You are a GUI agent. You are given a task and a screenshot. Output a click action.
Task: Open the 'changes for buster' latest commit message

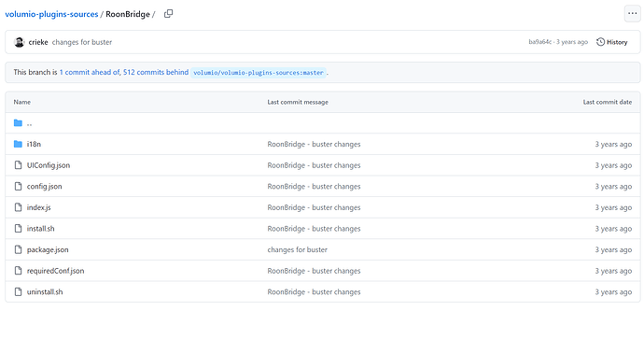tap(82, 42)
